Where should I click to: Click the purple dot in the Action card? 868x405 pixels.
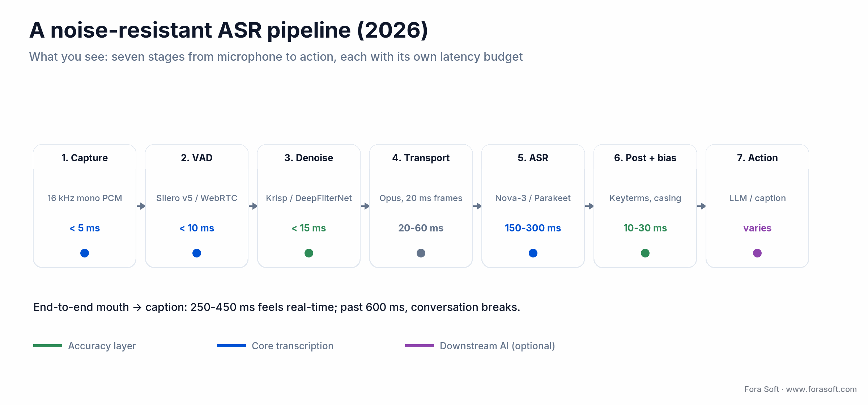(757, 253)
